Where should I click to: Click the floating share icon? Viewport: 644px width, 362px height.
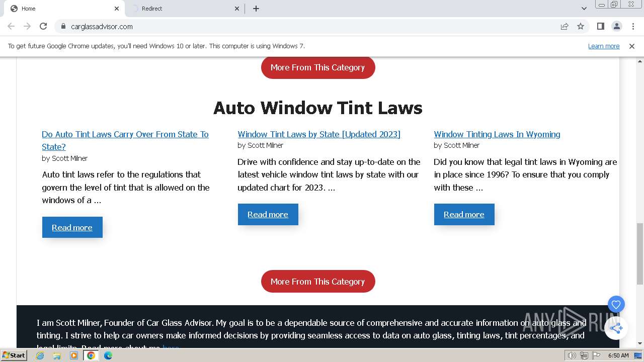(616, 328)
